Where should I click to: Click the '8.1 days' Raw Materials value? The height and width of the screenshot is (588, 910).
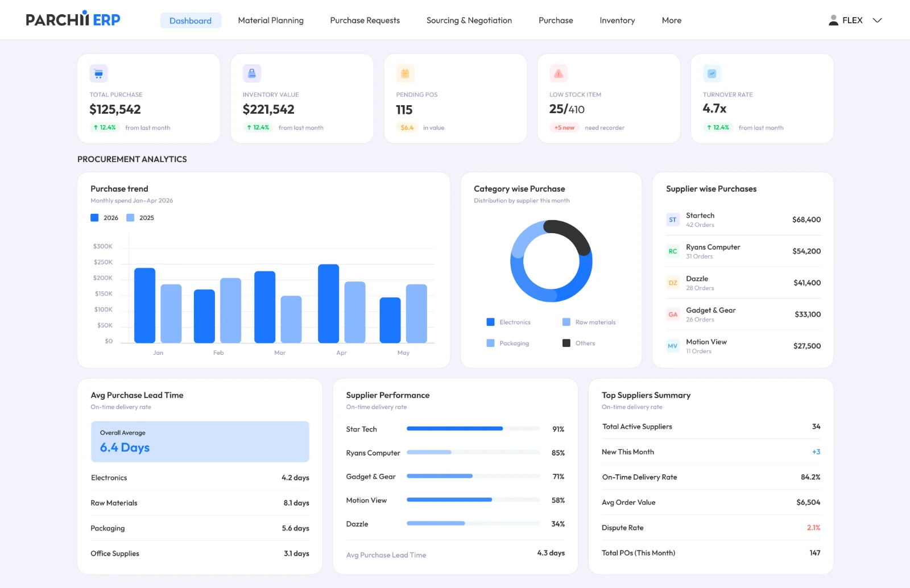(296, 503)
